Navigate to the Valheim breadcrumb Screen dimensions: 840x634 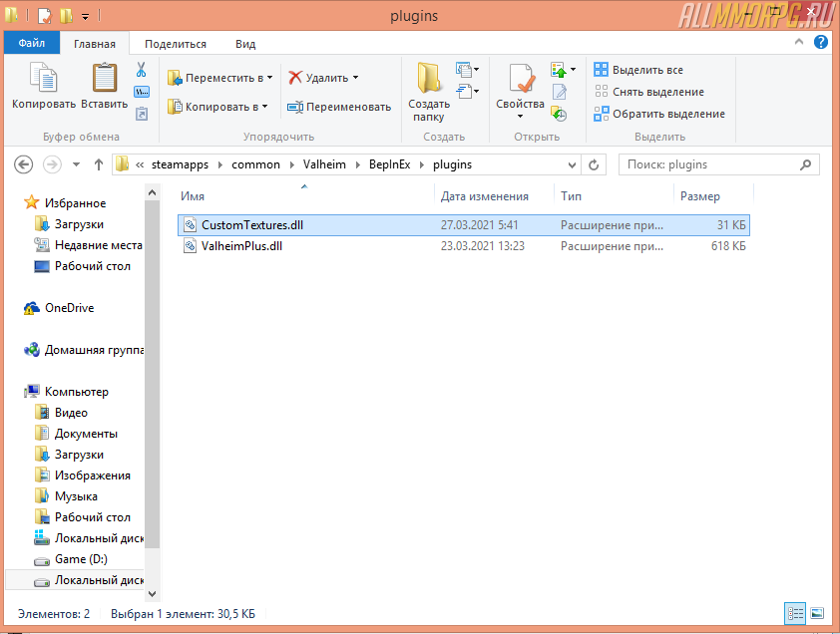click(324, 164)
